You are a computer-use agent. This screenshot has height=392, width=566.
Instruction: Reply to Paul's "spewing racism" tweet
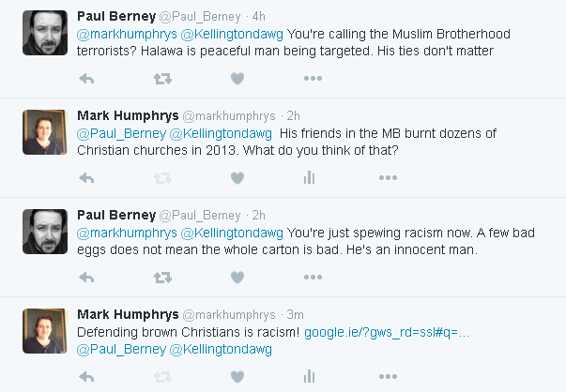[x=87, y=277]
